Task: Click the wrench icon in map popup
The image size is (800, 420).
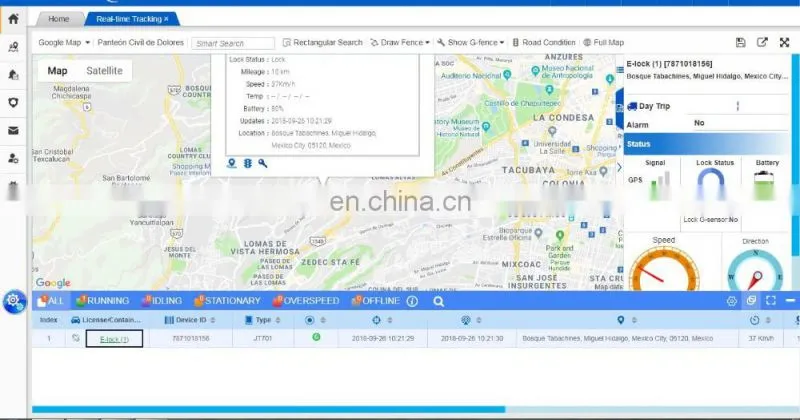Action: [x=263, y=163]
